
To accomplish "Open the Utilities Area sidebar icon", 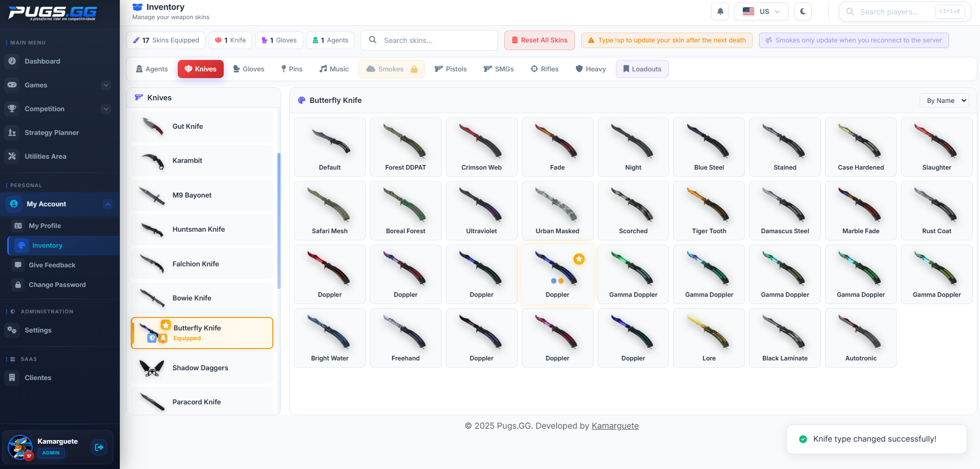I will click(x=12, y=156).
